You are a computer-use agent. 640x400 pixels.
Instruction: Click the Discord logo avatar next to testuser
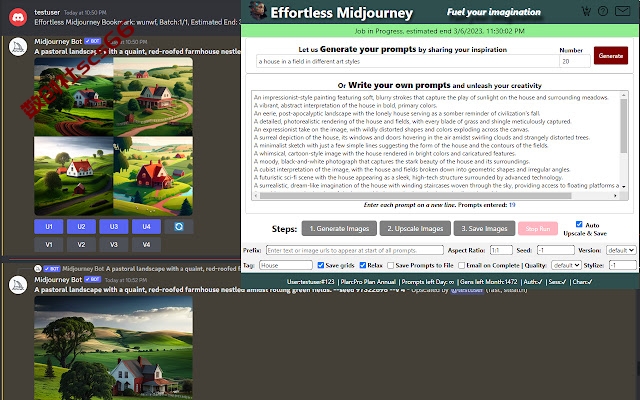[18, 18]
